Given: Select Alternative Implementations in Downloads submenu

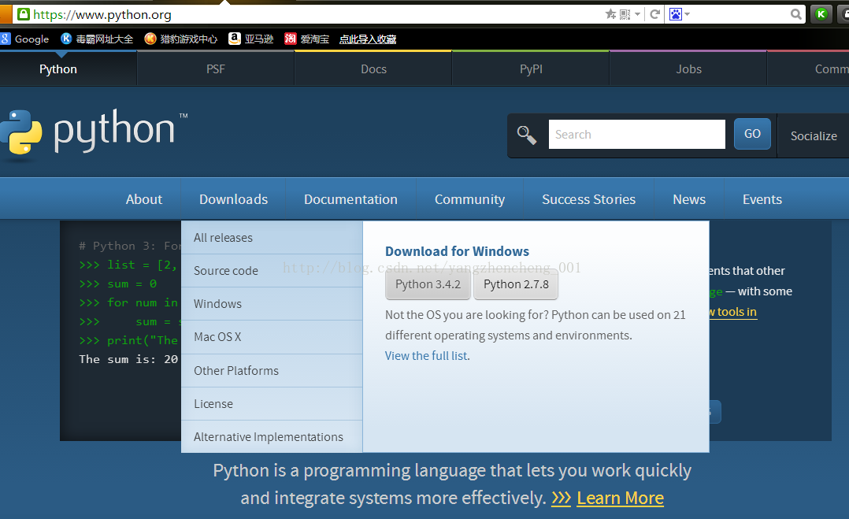Looking at the screenshot, I should [x=272, y=437].
